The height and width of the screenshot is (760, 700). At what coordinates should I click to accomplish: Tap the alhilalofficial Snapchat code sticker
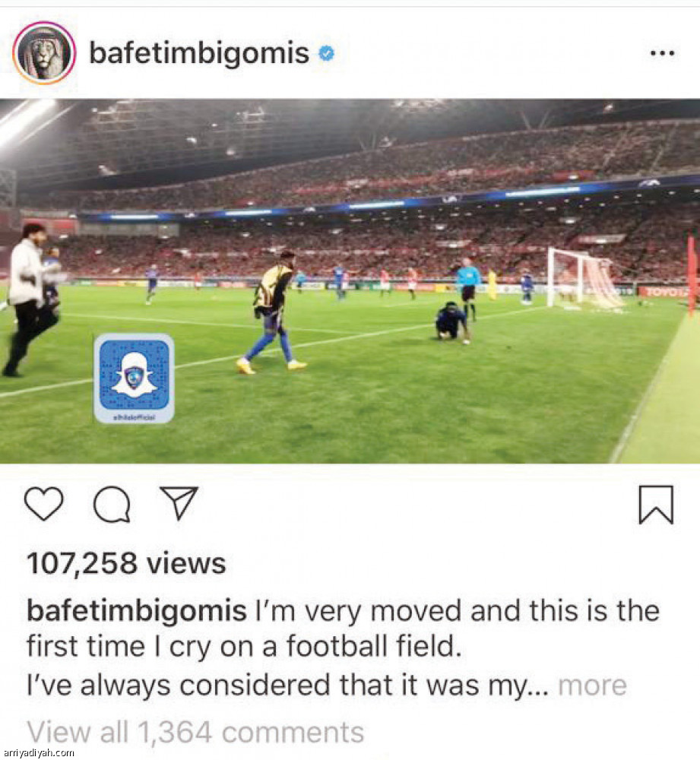(x=134, y=378)
